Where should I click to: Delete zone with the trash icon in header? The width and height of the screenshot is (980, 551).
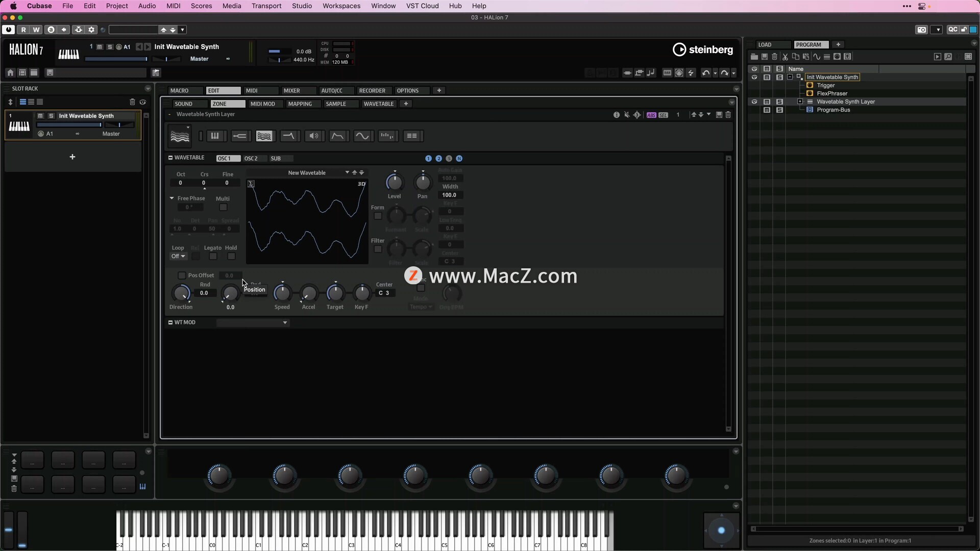click(x=728, y=115)
